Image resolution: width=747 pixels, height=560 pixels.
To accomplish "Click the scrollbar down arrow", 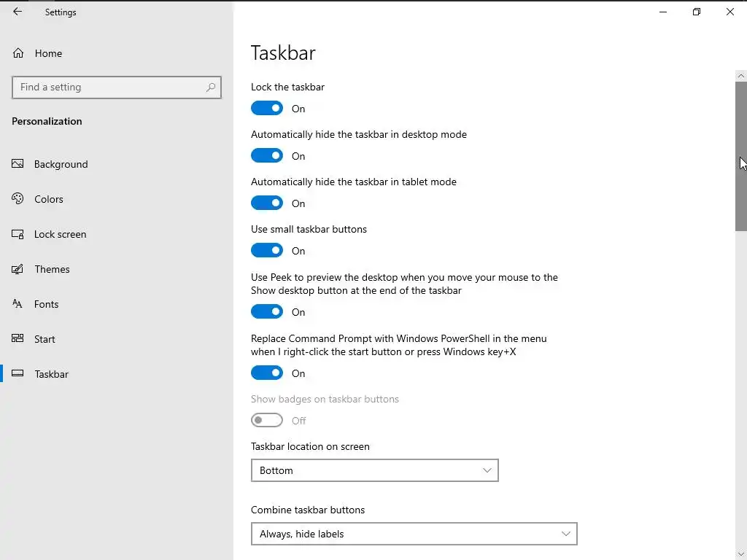I will point(741,554).
